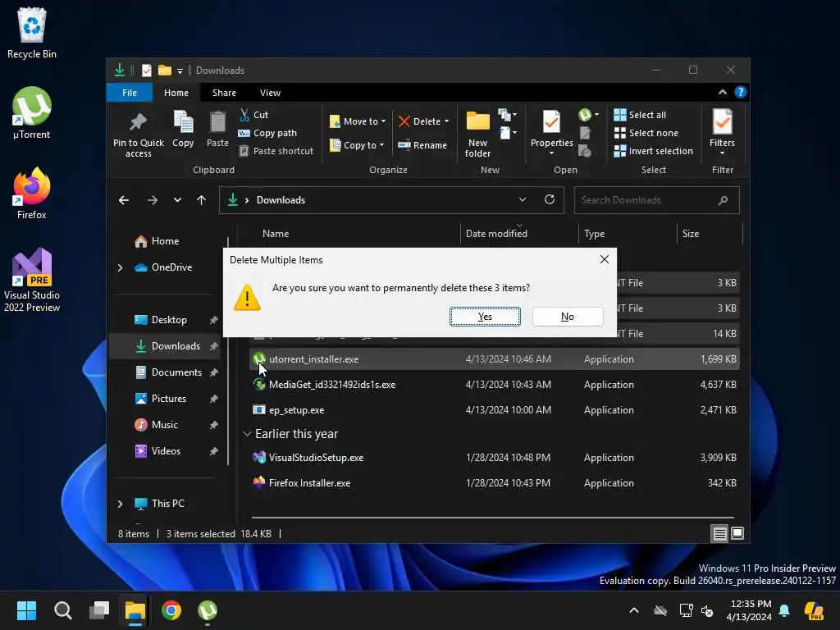Refresh the Downloads folder
The height and width of the screenshot is (630, 840).
(x=550, y=199)
